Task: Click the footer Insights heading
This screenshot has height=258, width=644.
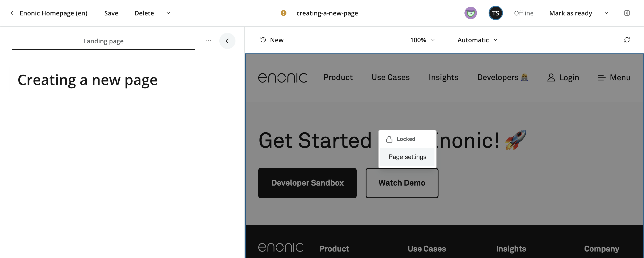Action: click(x=511, y=249)
